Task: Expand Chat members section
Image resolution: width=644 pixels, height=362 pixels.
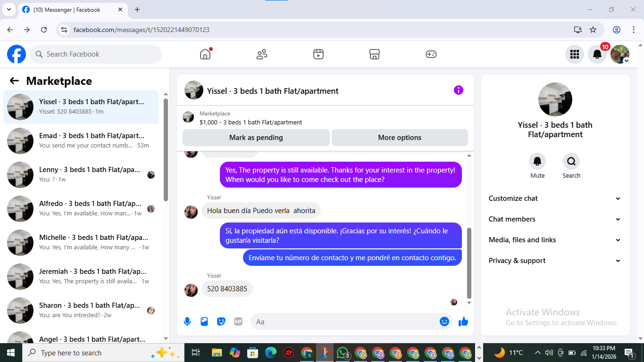Action: point(555,219)
